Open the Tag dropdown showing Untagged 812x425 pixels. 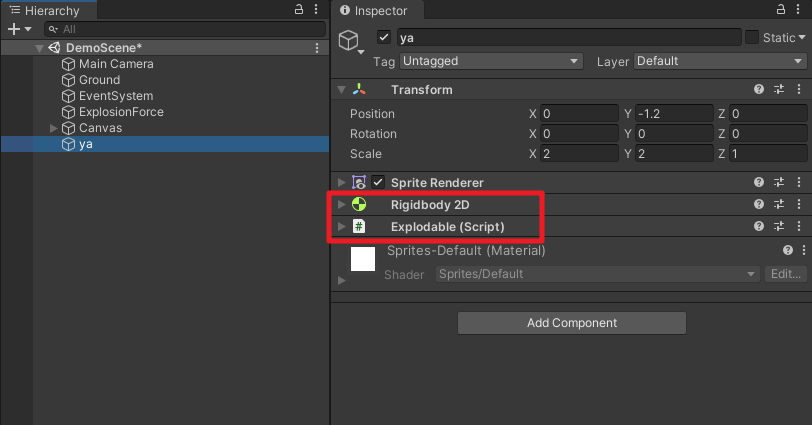pyautogui.click(x=491, y=61)
